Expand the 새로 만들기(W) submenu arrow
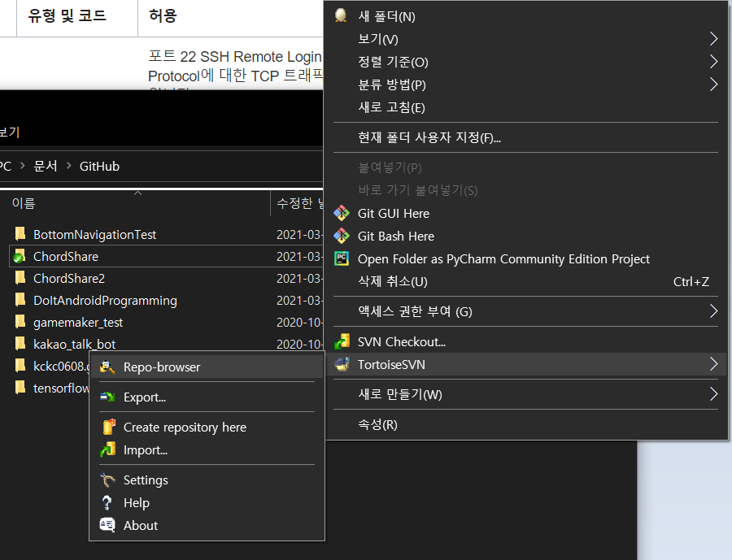This screenshot has height=560, width=732. 713,394
